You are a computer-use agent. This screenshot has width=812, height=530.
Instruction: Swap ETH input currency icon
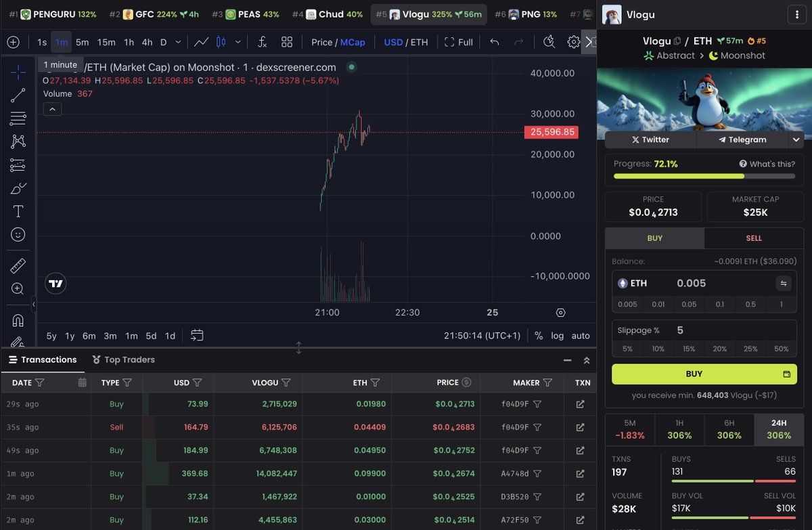[x=784, y=283]
